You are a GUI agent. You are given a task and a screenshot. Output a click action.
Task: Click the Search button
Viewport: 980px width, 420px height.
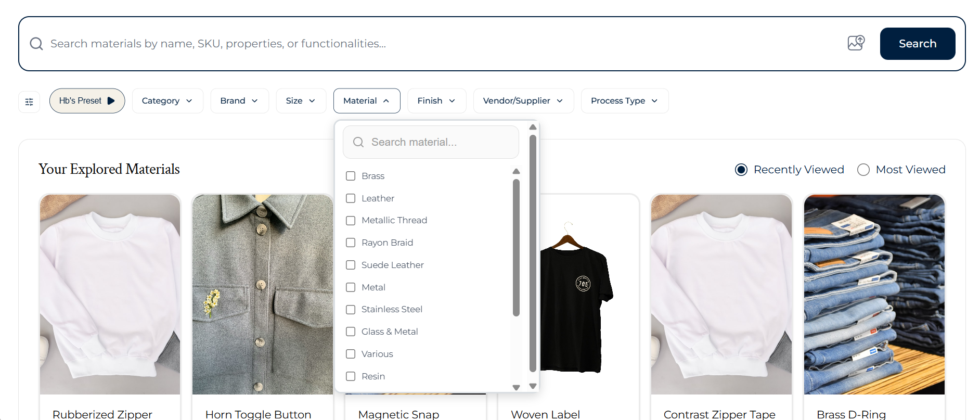tap(918, 44)
